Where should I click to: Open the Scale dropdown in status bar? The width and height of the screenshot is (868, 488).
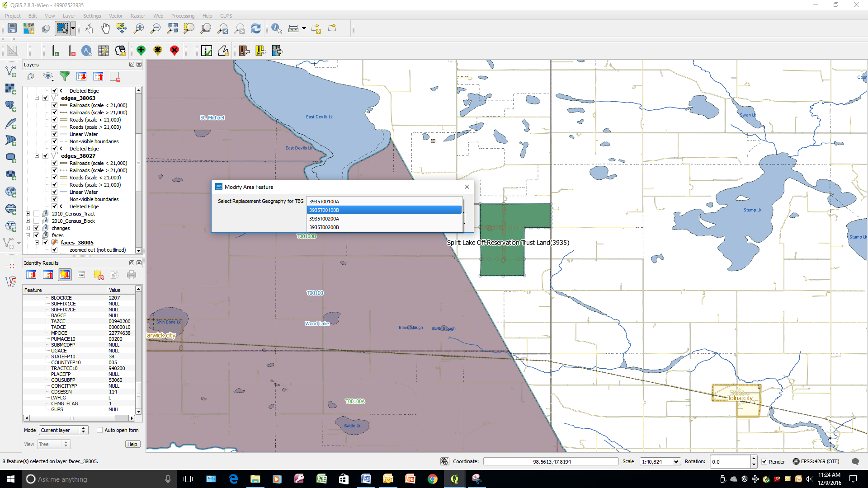pyautogui.click(x=676, y=461)
